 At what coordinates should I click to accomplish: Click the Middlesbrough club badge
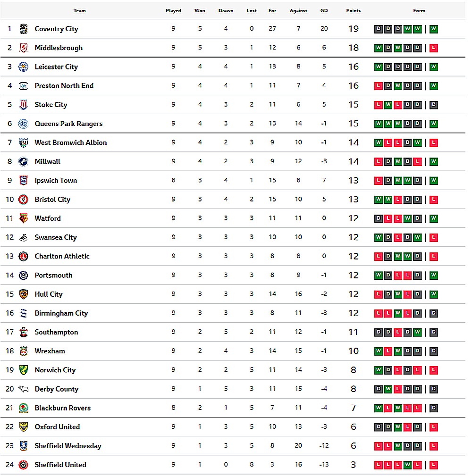[x=24, y=48]
